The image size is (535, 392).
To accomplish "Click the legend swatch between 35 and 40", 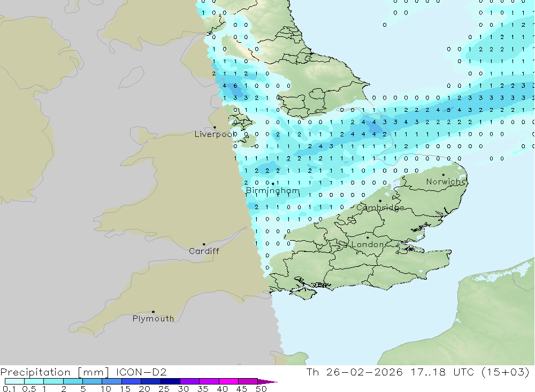I will coord(209,381).
